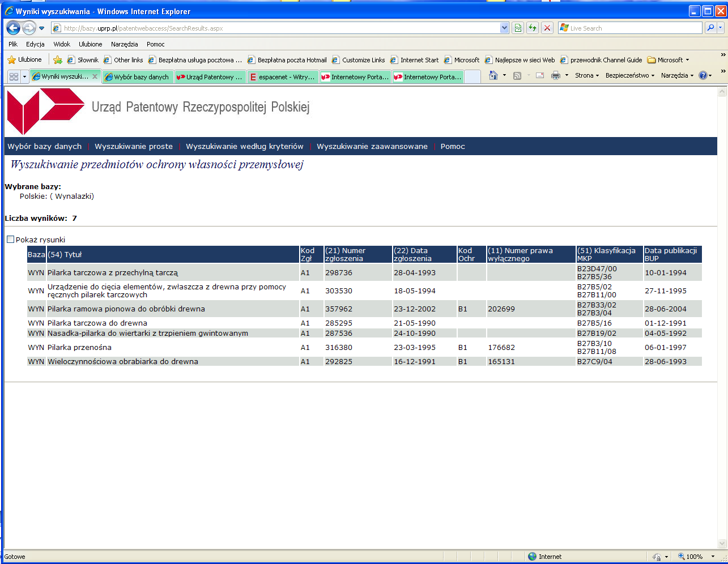Click the compatibility view icon next to the address bar
Viewport: 728px width, 564px height.
click(518, 28)
